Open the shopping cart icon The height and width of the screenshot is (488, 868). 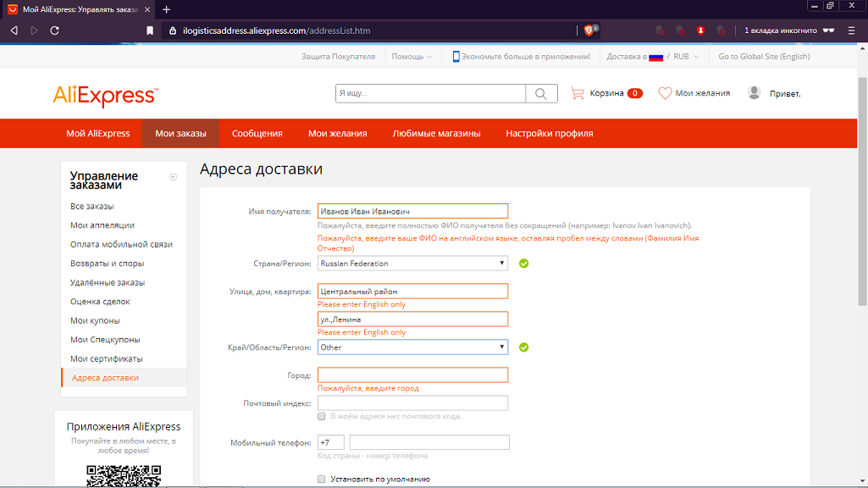coord(578,93)
